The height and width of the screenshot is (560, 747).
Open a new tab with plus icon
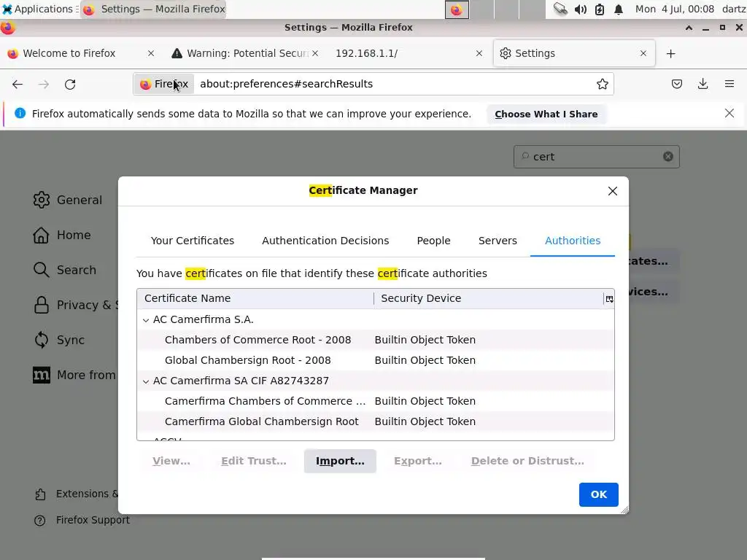(671, 53)
